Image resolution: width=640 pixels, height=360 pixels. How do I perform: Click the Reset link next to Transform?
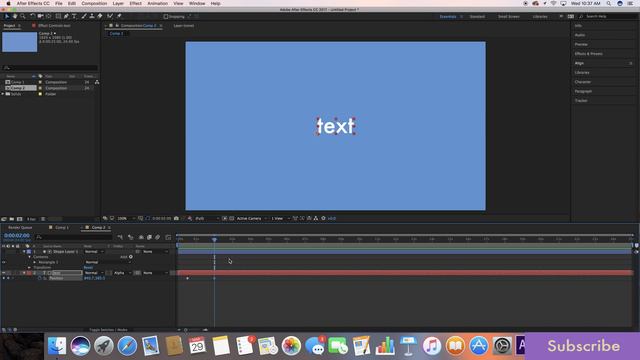tap(88, 267)
